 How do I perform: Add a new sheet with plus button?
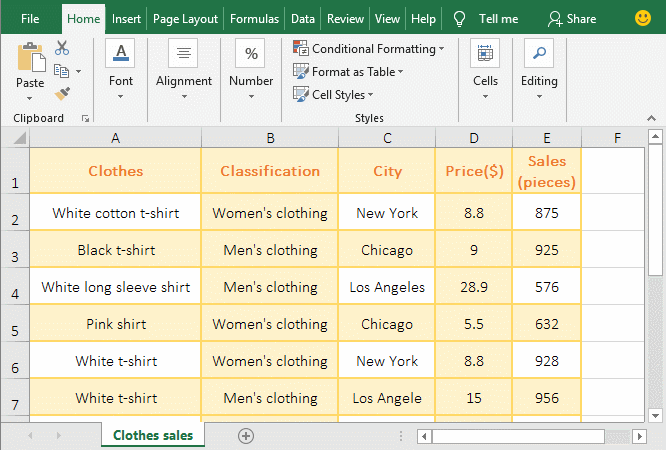(246, 435)
